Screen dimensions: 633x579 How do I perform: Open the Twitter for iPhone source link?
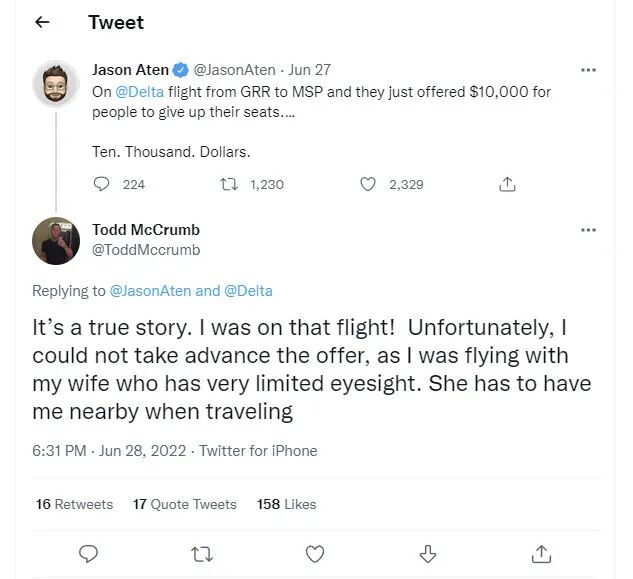click(258, 451)
